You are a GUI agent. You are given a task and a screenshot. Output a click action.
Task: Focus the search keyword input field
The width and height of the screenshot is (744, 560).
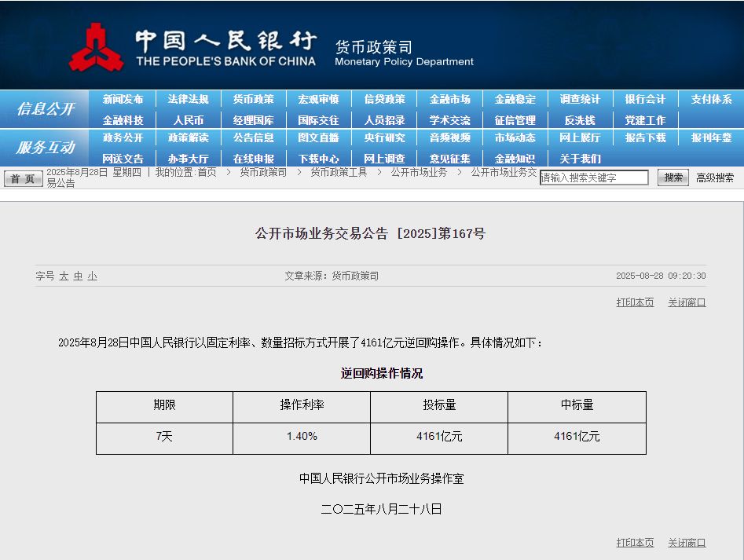coord(594,178)
